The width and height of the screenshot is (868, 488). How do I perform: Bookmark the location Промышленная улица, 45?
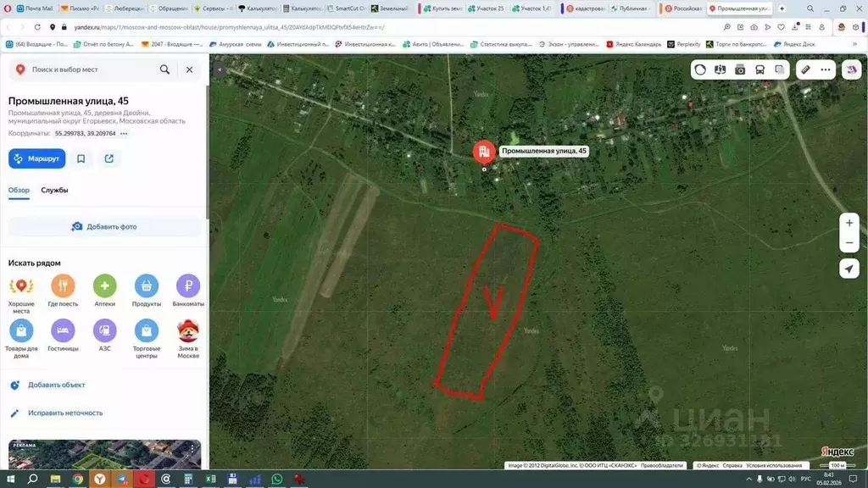point(81,158)
